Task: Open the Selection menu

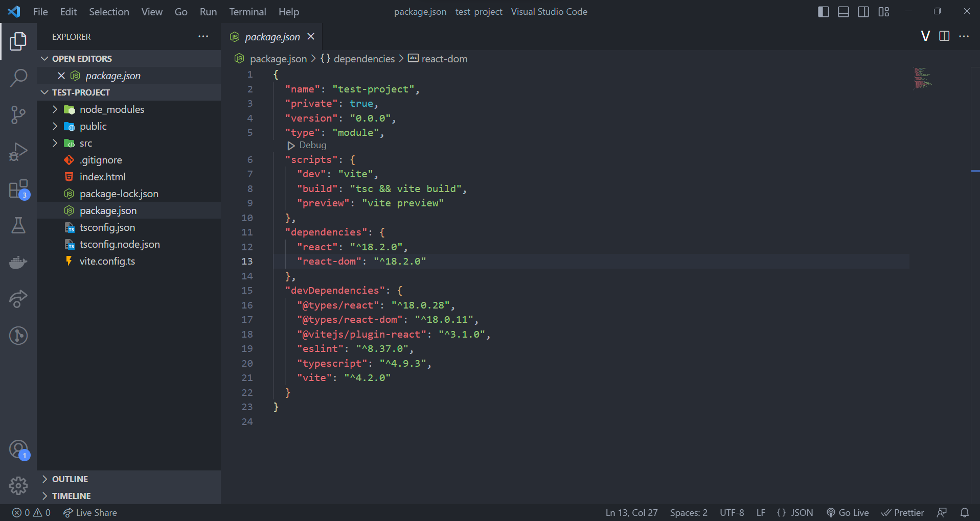Action: [109, 11]
